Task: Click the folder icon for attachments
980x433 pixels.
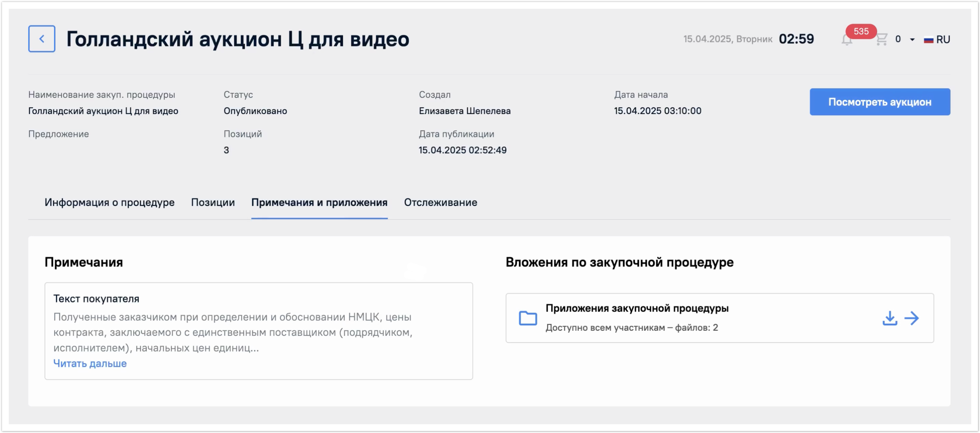Action: coord(528,318)
